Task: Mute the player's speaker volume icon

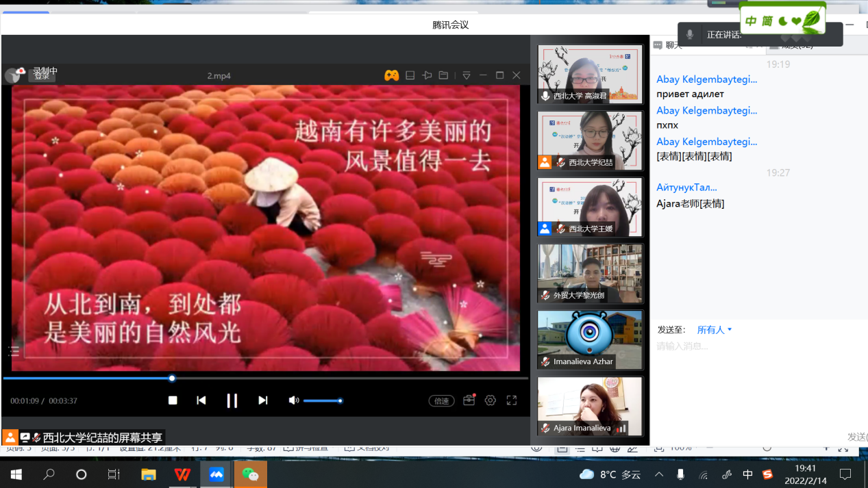Action: tap(294, 400)
